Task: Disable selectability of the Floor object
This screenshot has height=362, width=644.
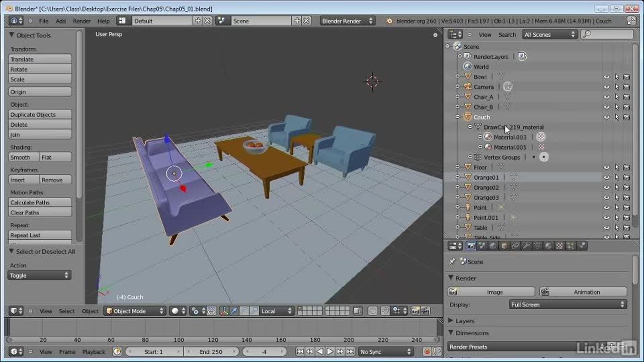Action: [x=617, y=167]
